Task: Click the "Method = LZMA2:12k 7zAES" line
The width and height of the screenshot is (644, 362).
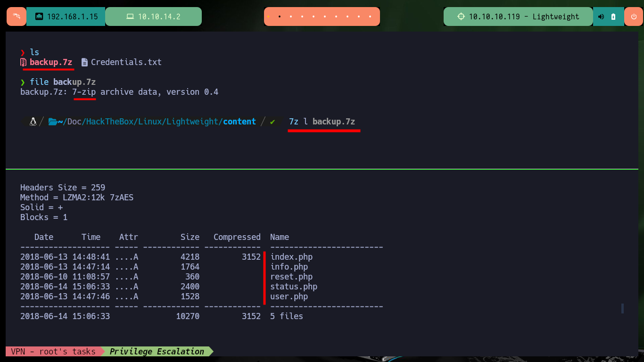Action: pyautogui.click(x=77, y=197)
